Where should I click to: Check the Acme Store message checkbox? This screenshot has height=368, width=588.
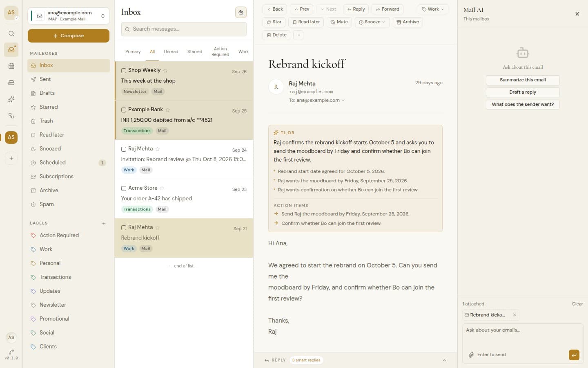click(124, 188)
